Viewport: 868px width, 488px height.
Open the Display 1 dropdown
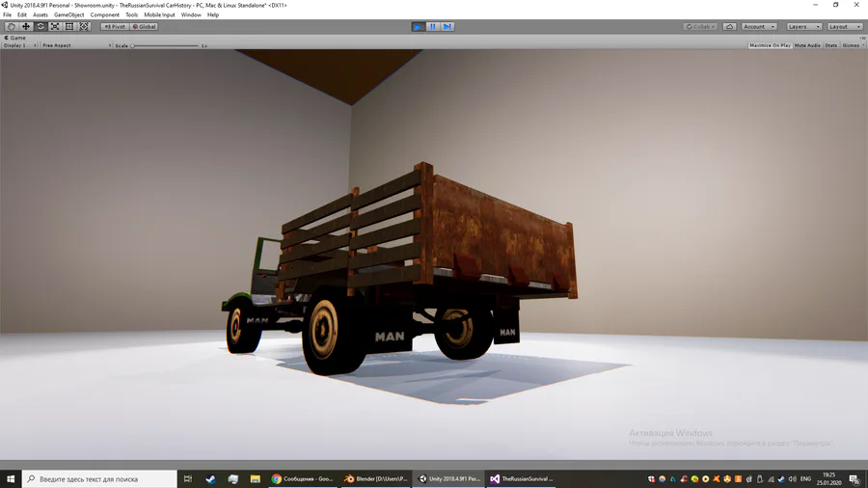[x=19, y=45]
